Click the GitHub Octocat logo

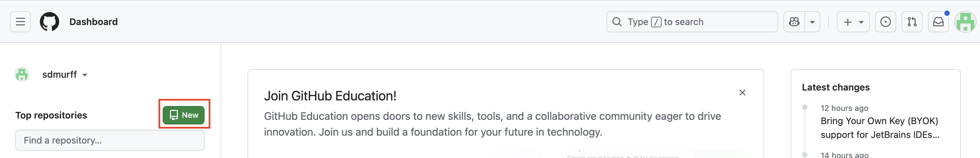(49, 22)
